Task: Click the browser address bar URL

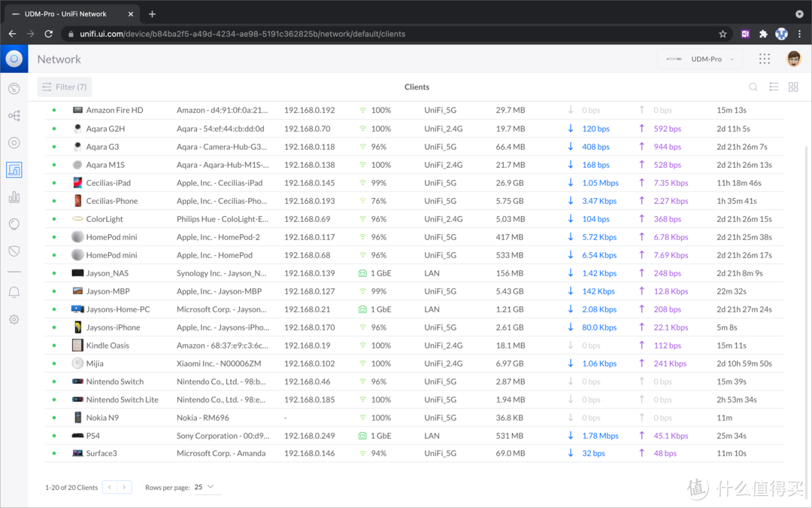Action: click(x=242, y=34)
